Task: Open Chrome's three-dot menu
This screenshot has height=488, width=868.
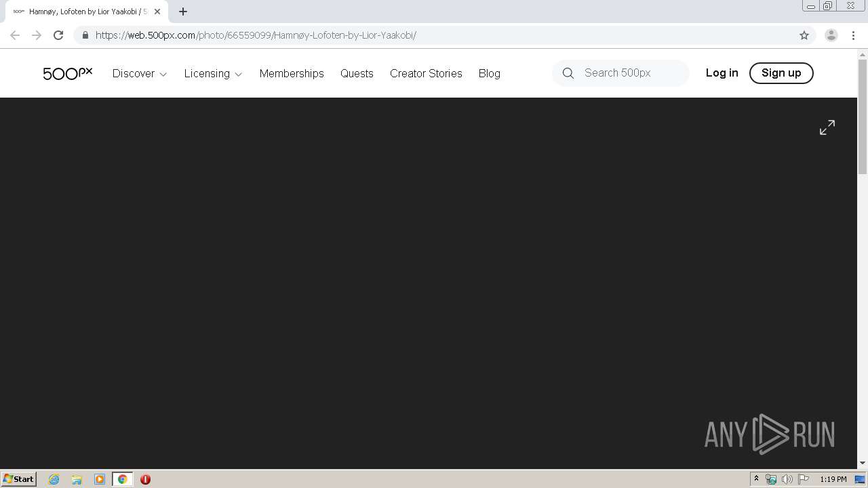Action: tap(853, 35)
